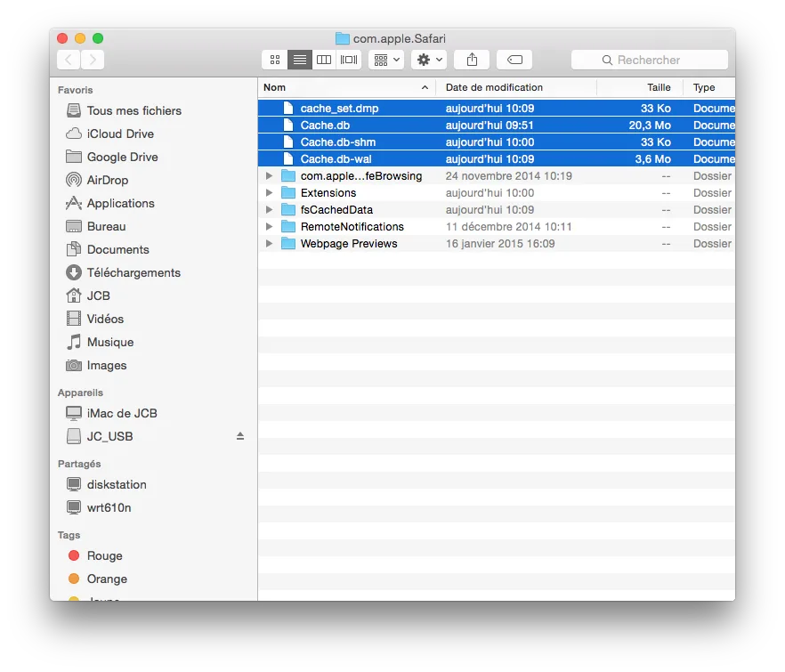This screenshot has width=785, height=672.
Task: Open the Arrange items dropdown
Action: tap(386, 60)
